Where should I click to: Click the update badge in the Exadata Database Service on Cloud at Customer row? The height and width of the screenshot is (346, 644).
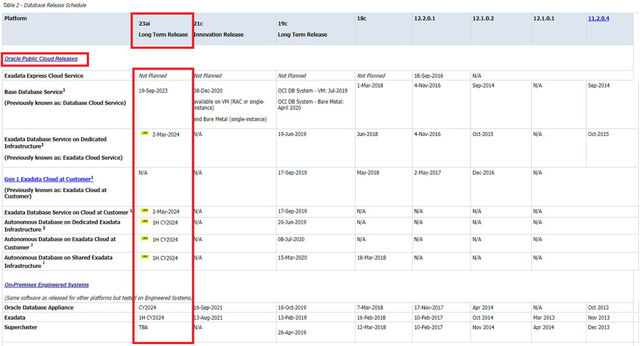point(144,210)
